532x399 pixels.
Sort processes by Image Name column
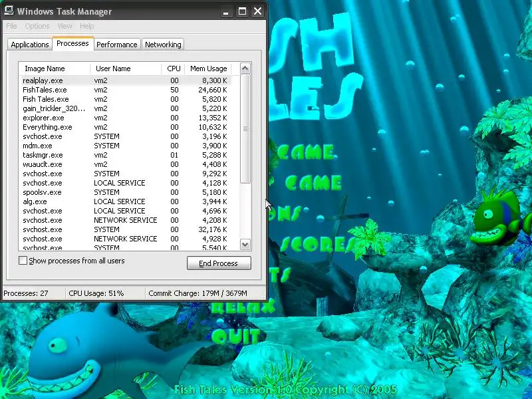tap(55, 68)
